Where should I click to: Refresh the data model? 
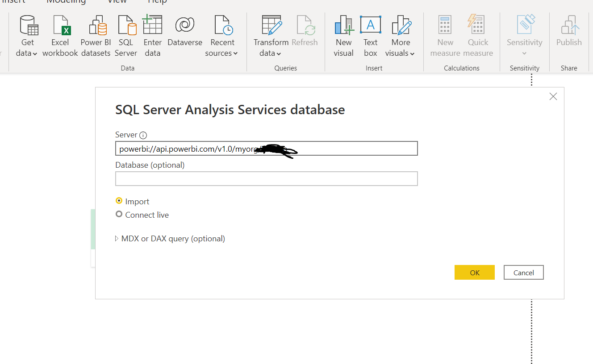[305, 31]
